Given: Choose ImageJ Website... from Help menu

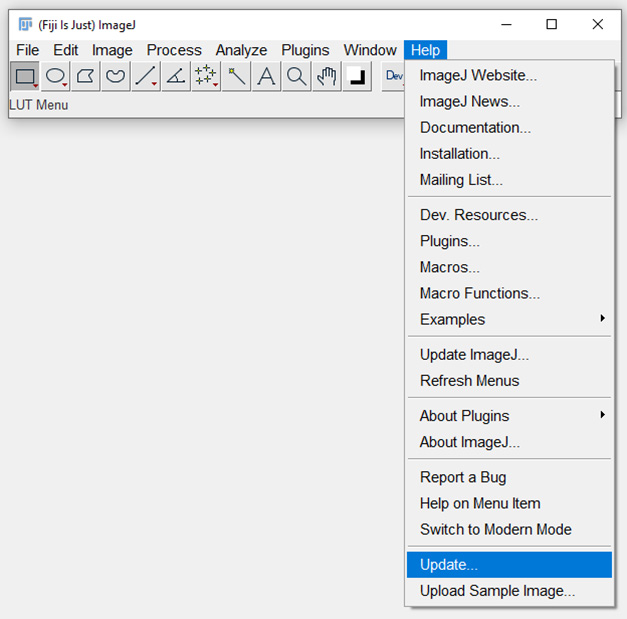Looking at the screenshot, I should (x=509, y=75).
